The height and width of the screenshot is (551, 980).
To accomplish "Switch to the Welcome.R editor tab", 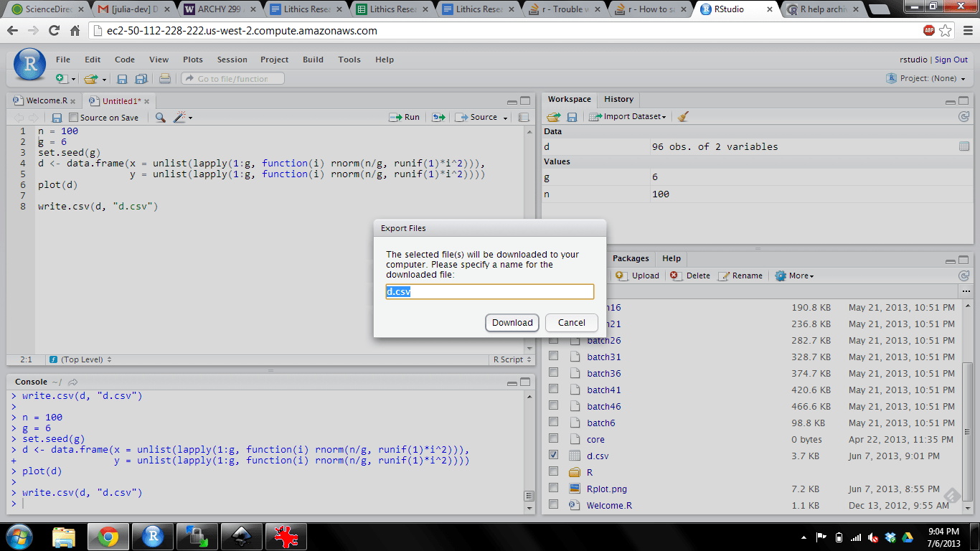I will click(44, 101).
